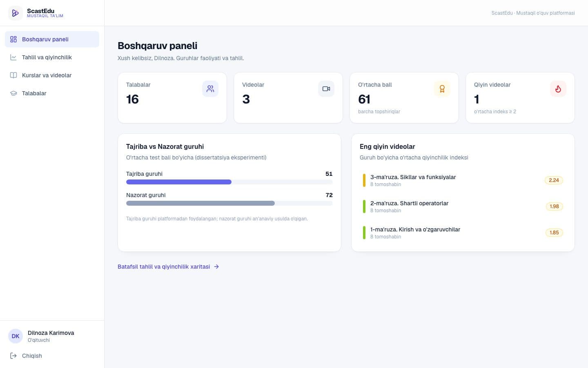The height and width of the screenshot is (368, 588).
Task: Click the Tahlil va qiyinchilik chart icon
Action: [x=13, y=57]
